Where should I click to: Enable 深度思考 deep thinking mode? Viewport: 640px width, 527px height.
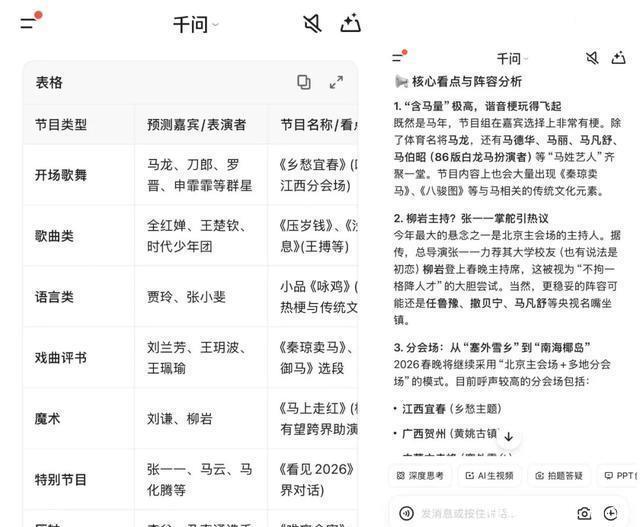point(420,476)
